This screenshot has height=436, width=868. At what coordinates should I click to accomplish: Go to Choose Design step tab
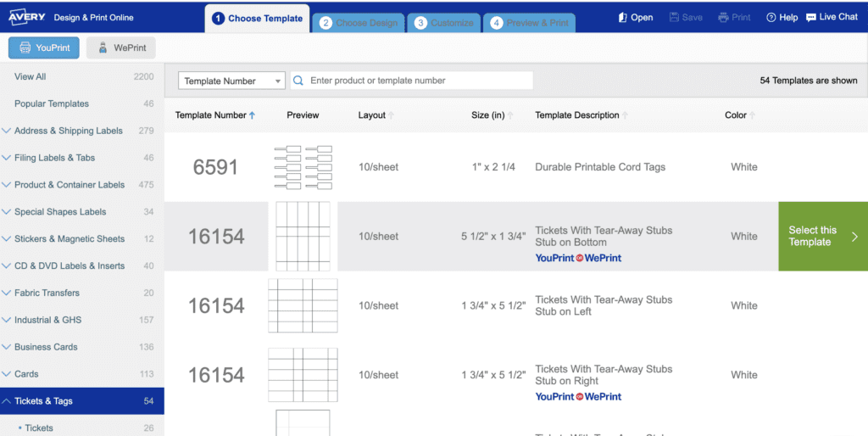point(359,23)
